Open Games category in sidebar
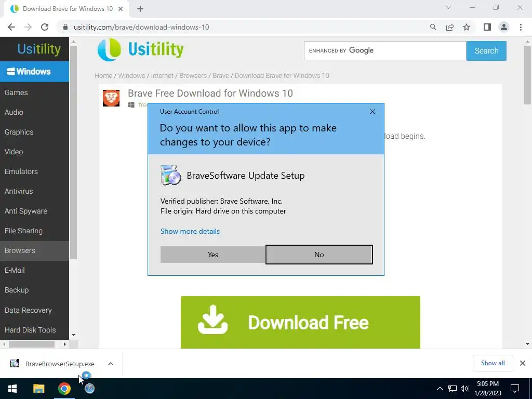Image resolution: width=532 pixels, height=399 pixels. (34, 92)
